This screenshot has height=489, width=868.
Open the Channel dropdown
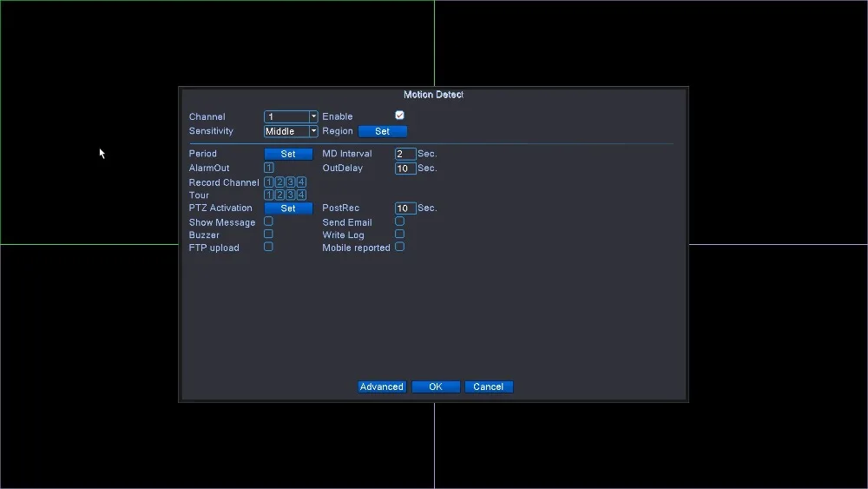291,116
